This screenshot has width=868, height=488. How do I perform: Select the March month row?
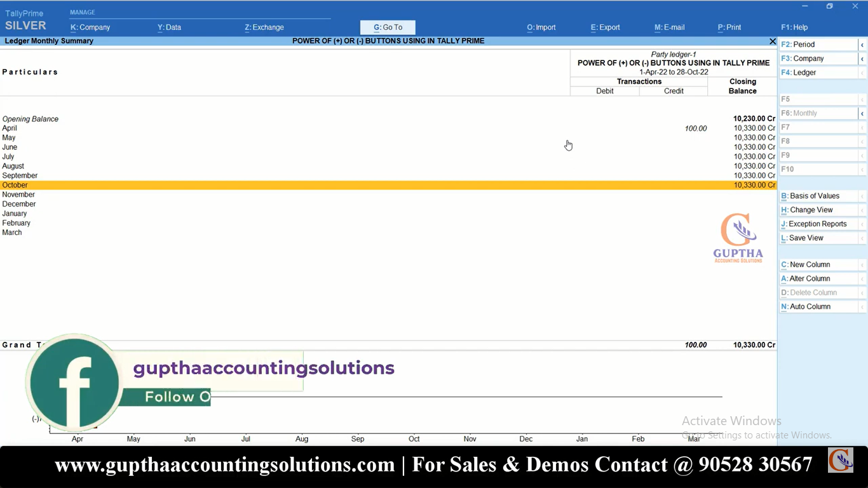(388, 233)
